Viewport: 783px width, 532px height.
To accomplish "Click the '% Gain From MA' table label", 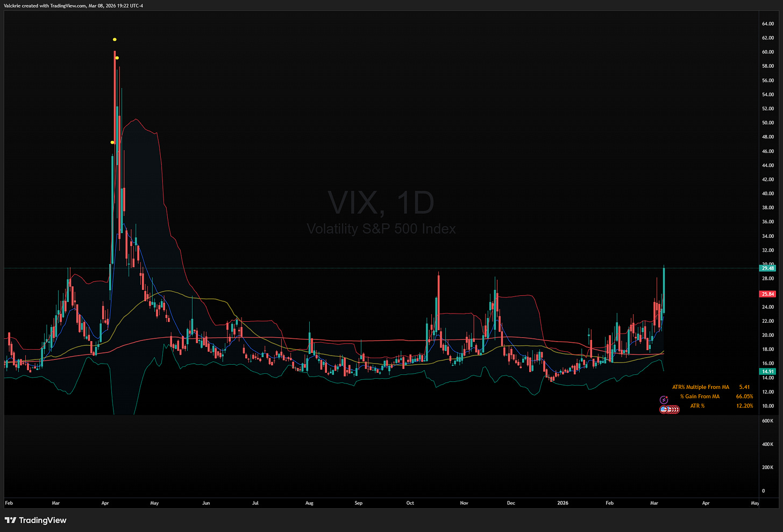I will (699, 396).
